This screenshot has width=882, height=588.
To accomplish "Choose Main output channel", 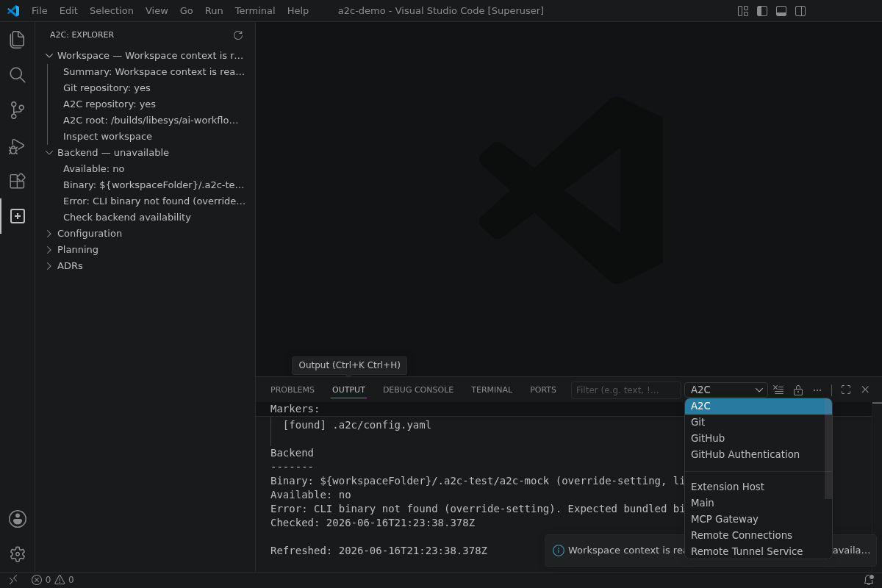I will 755,503.
